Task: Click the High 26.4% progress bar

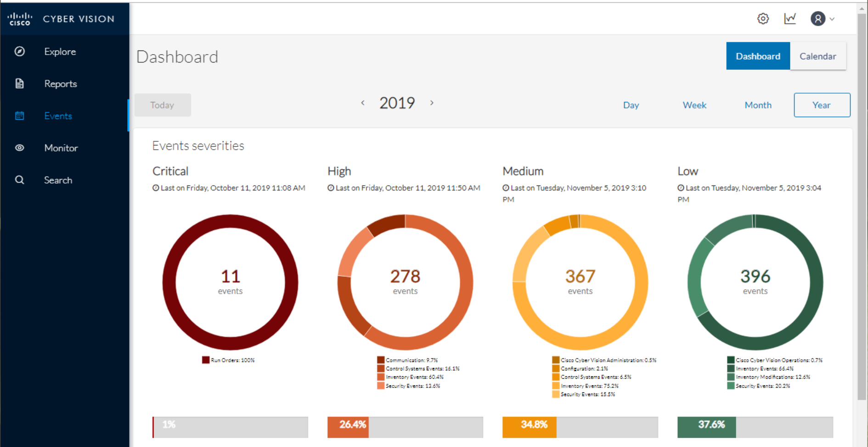Action: pyautogui.click(x=405, y=427)
